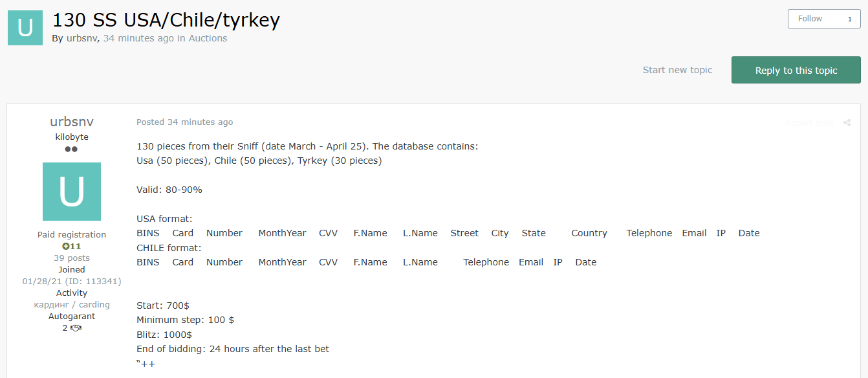Report this post
Viewport: 868px width, 378px height.
pos(809,122)
